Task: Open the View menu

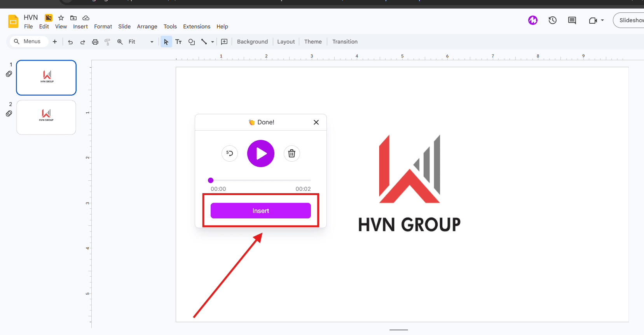Action: 61,26
